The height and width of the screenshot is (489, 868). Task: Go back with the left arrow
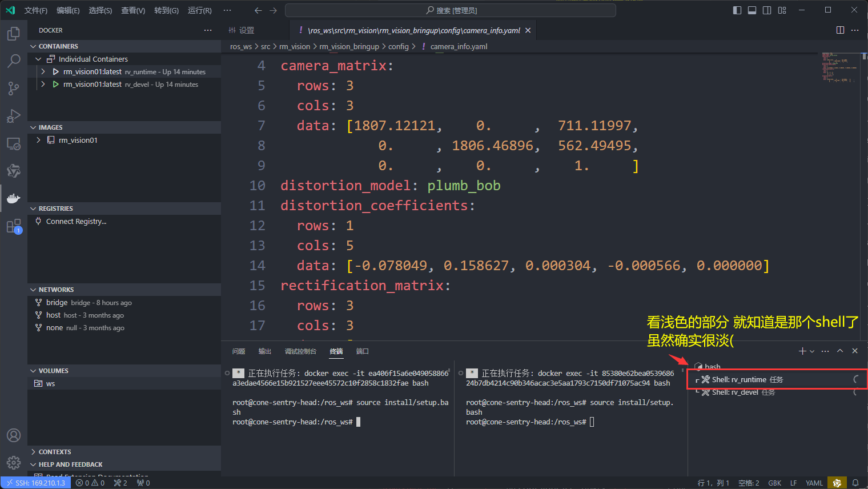click(258, 10)
